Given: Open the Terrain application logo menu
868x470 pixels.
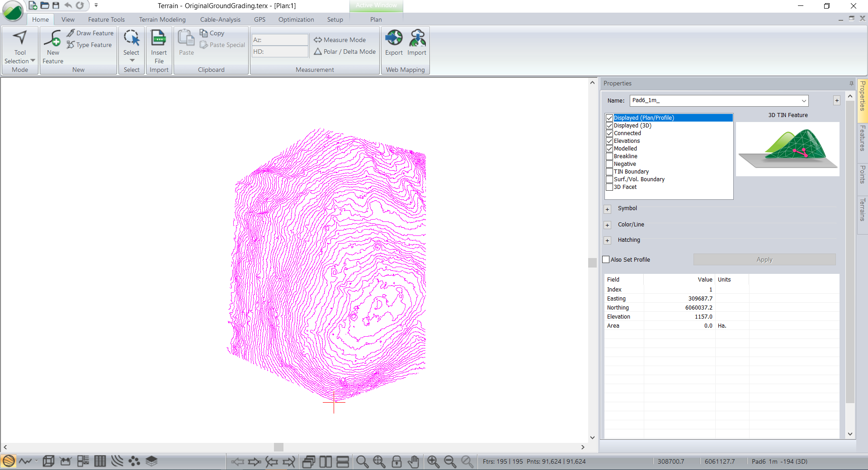Looking at the screenshot, I should (13, 11).
